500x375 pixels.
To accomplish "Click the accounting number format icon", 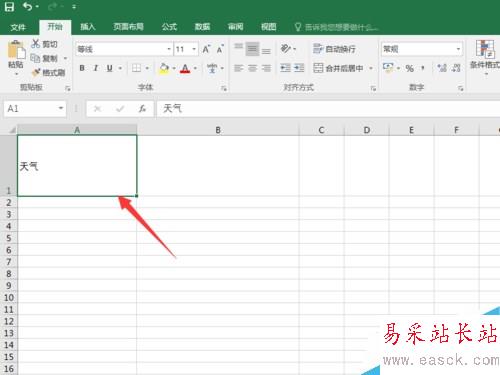I will (388, 68).
